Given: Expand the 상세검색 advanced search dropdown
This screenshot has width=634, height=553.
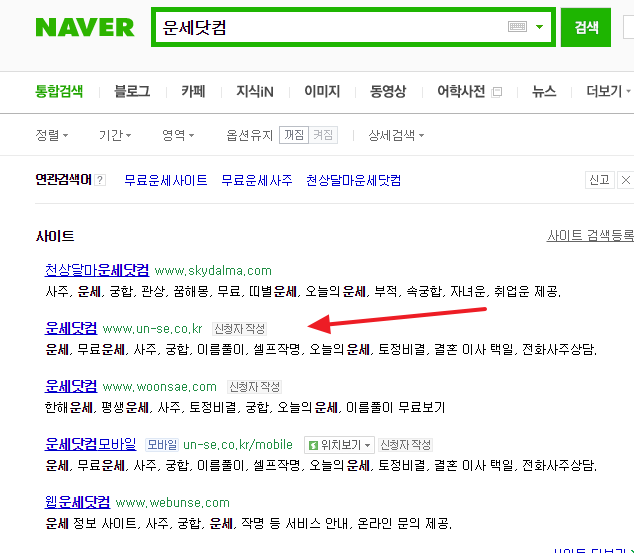Looking at the screenshot, I should [x=396, y=135].
